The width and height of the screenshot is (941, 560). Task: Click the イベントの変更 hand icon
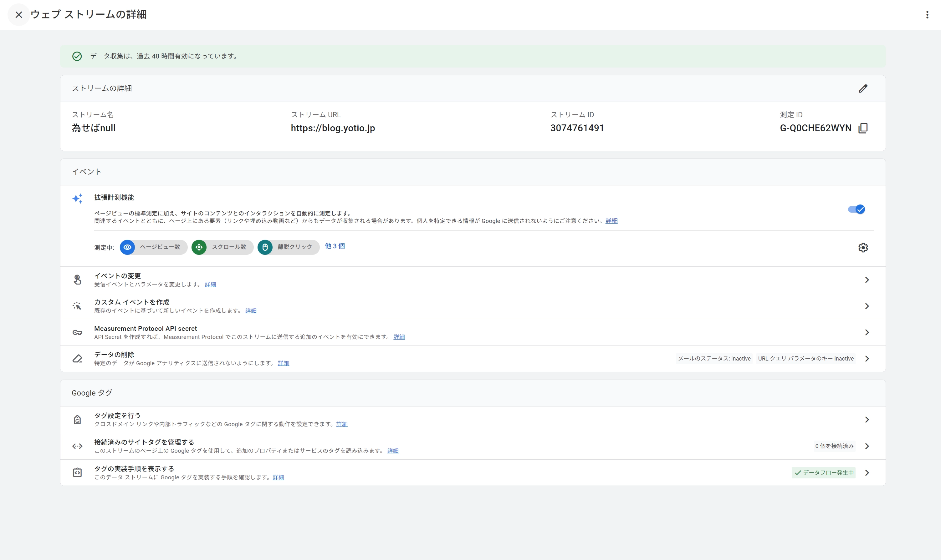tap(77, 280)
